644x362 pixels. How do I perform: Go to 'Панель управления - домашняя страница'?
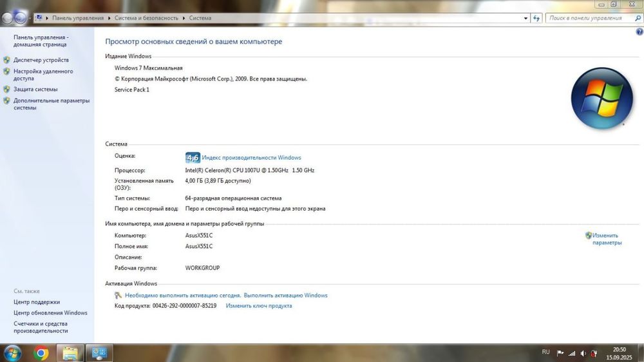click(x=41, y=41)
